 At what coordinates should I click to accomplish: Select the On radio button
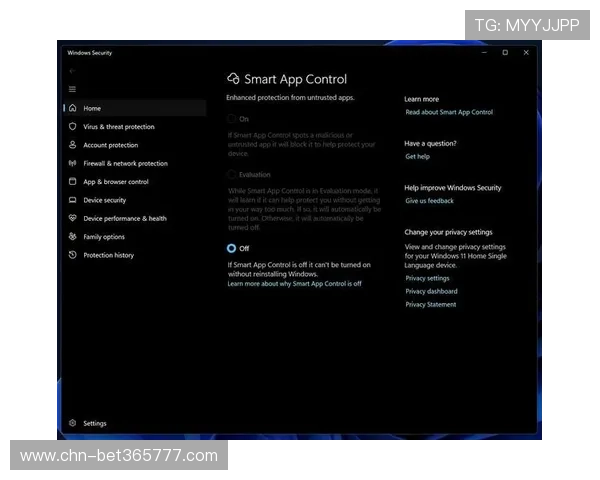click(x=232, y=119)
